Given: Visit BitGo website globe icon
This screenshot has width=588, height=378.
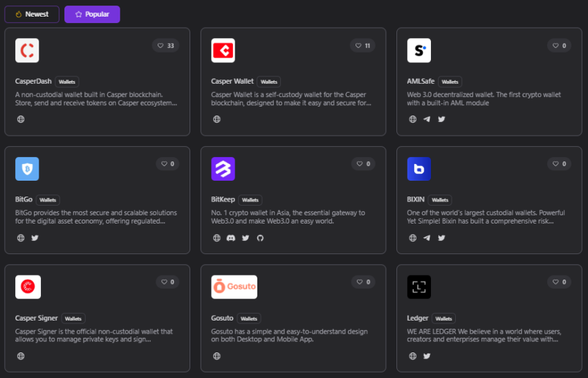Looking at the screenshot, I should 21,238.
